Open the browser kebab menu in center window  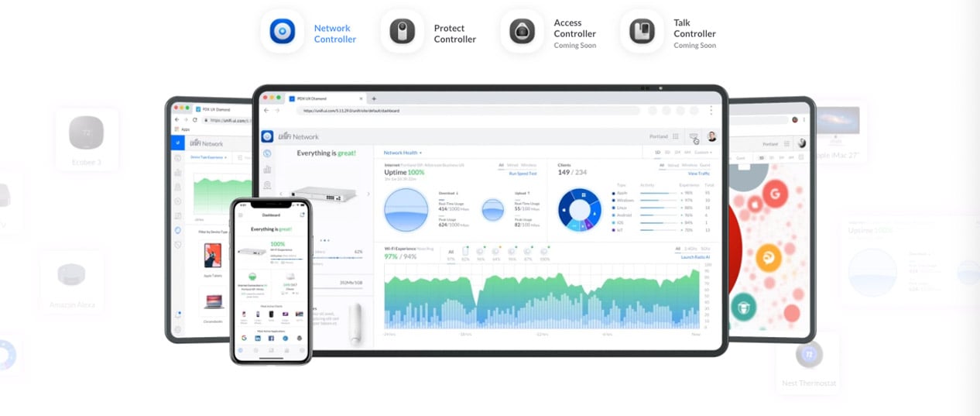tap(712, 111)
